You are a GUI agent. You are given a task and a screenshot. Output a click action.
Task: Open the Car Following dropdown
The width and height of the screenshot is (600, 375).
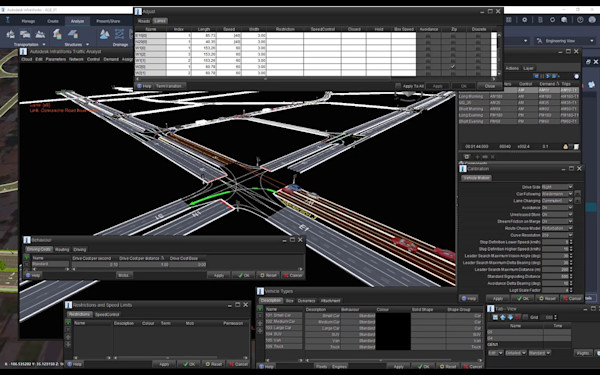(x=557, y=194)
